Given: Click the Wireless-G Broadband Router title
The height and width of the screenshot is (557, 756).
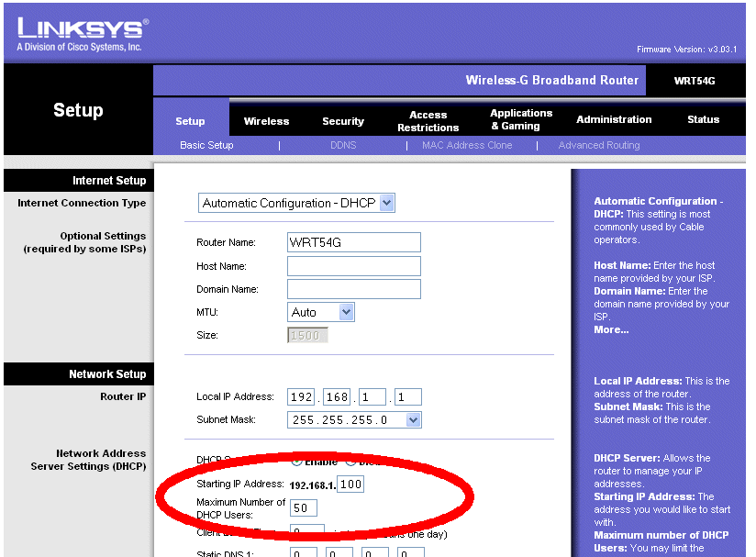Looking at the screenshot, I should click(552, 80).
